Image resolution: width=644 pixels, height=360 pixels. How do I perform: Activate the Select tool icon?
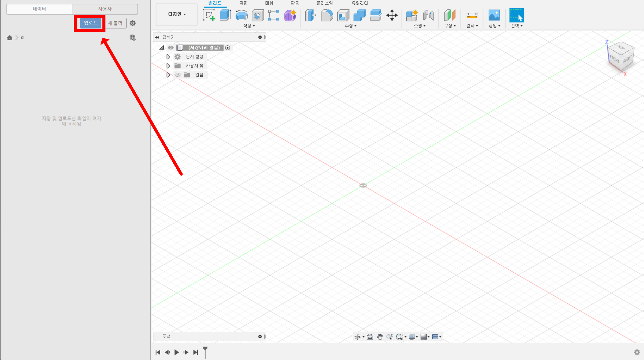click(x=516, y=15)
